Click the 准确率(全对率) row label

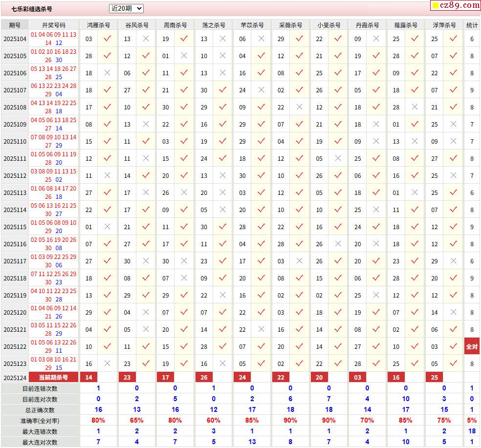40,421
